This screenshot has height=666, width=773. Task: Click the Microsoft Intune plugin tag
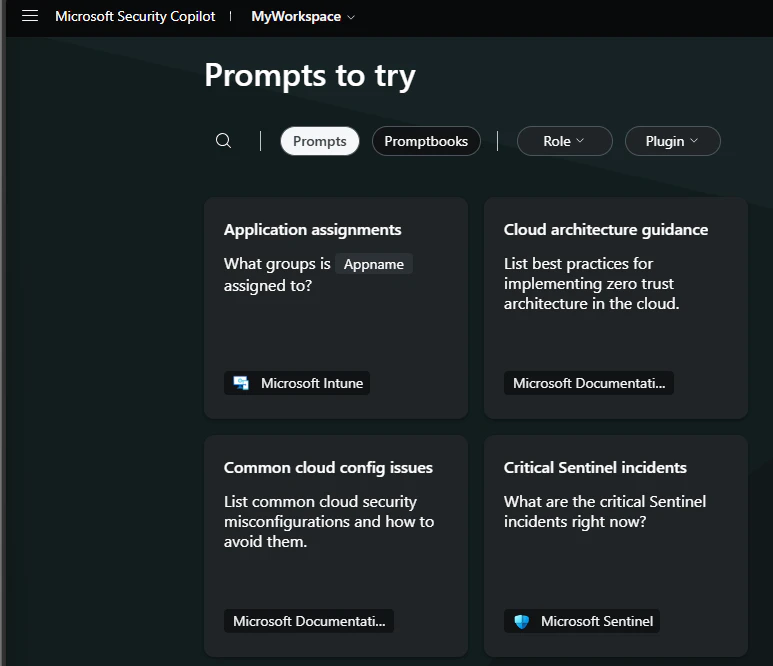point(297,383)
